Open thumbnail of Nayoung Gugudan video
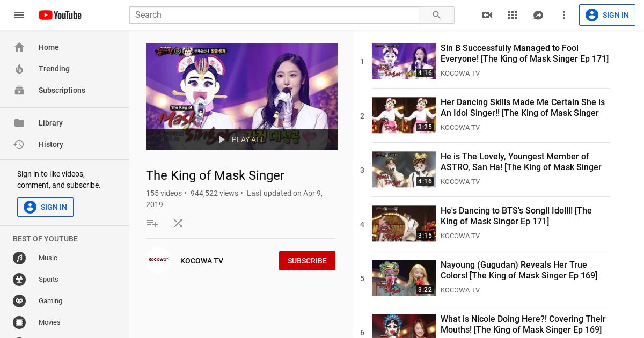This screenshot has width=644, height=338. (404, 278)
